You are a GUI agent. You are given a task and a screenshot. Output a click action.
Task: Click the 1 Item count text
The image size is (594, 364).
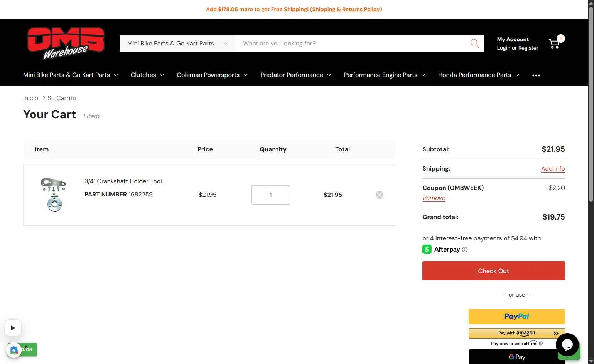[x=91, y=116]
